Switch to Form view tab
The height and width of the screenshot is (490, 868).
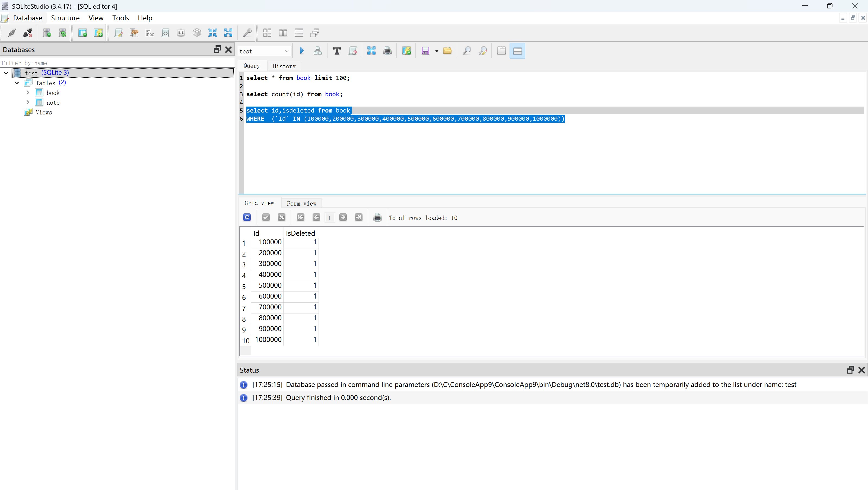tap(301, 203)
